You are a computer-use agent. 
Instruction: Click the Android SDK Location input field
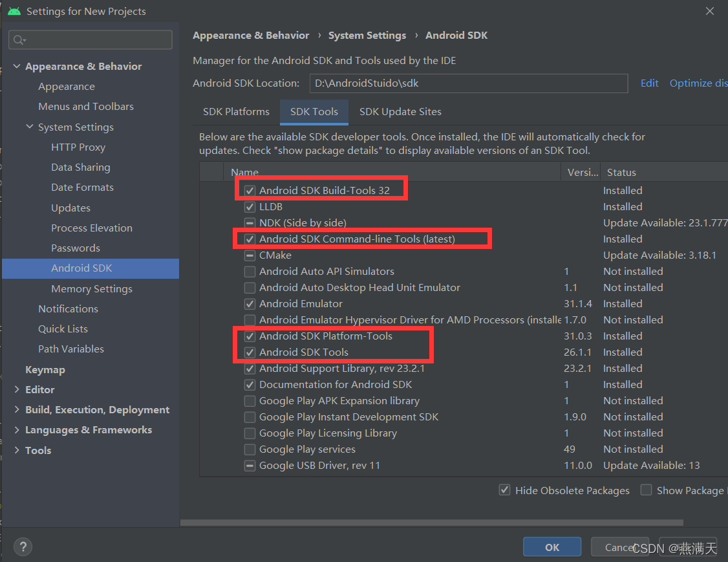[x=469, y=83]
